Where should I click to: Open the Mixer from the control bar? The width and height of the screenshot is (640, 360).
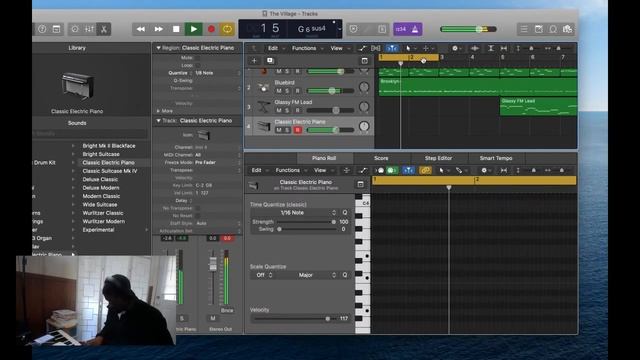(89, 29)
